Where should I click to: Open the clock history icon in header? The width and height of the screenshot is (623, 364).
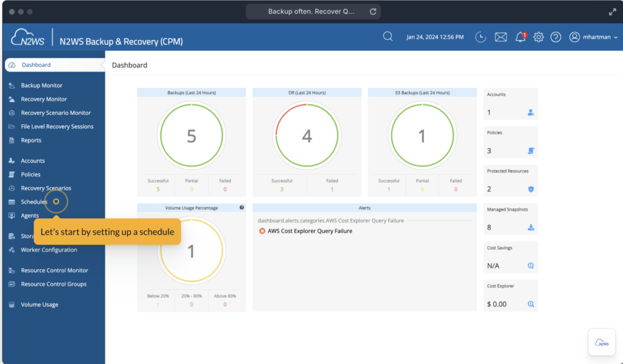click(x=481, y=37)
